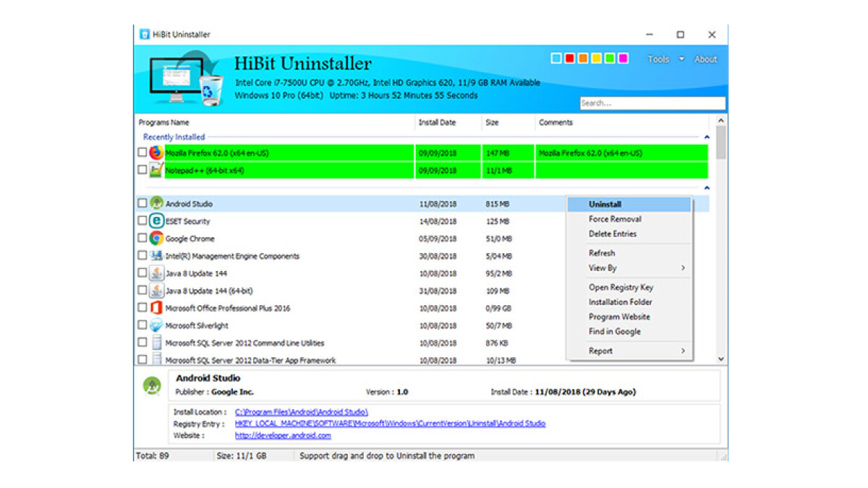This screenshot has width=868, height=488.
Task: Click the Google Chrome program icon
Action: click(156, 239)
